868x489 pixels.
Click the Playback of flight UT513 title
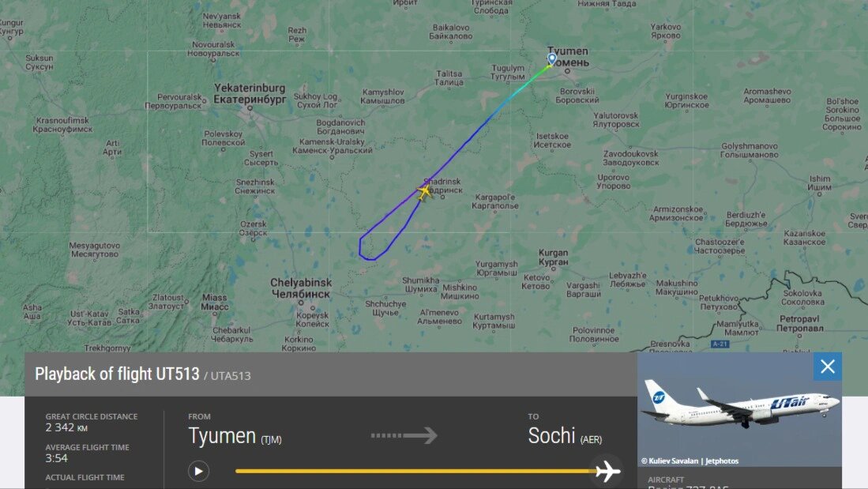117,374
